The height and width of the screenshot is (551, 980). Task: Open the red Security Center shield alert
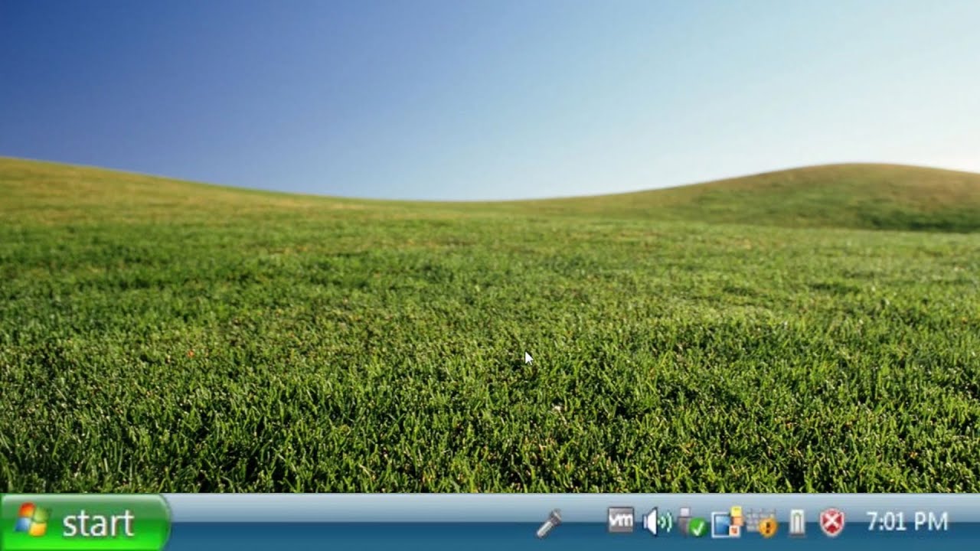832,523
